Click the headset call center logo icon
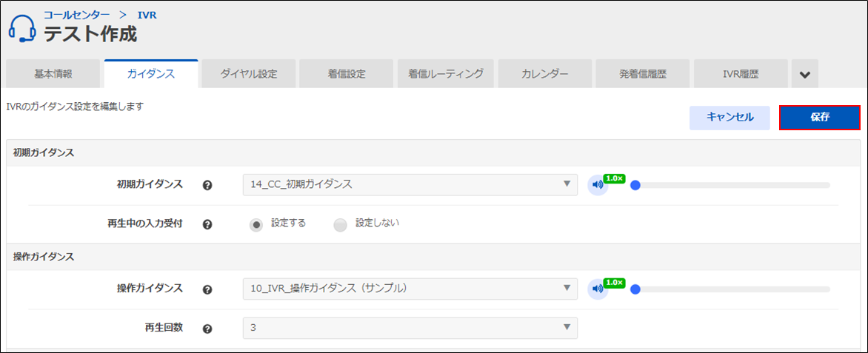 point(22,28)
